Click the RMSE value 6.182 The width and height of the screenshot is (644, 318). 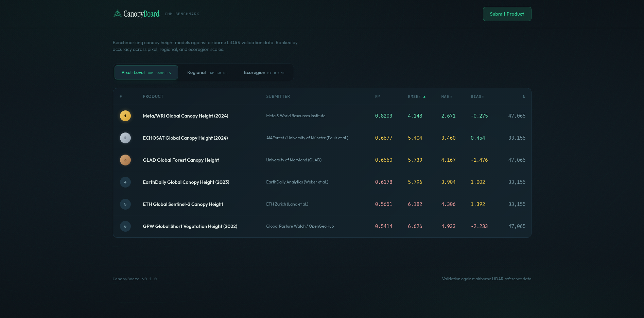(x=415, y=204)
